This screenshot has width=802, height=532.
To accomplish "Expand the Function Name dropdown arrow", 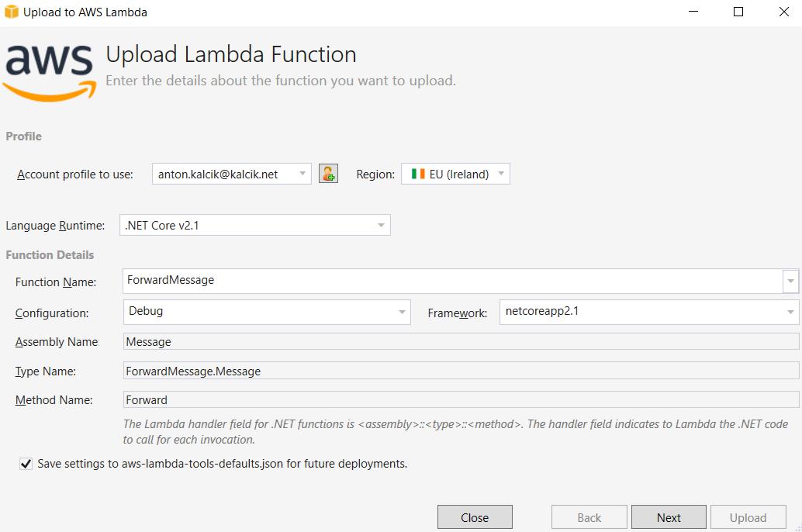I will (x=790, y=281).
